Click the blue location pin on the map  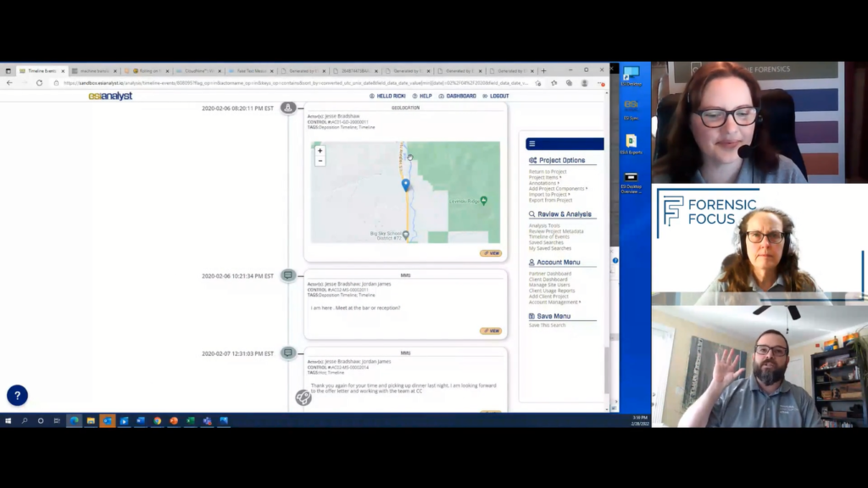coord(406,185)
